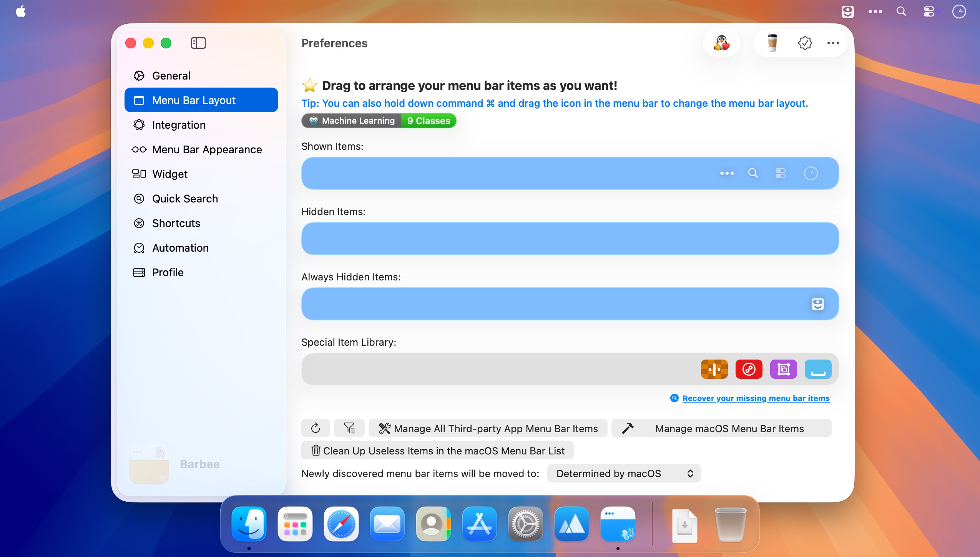Open the Downloads stack in Dock

pyautogui.click(x=685, y=526)
